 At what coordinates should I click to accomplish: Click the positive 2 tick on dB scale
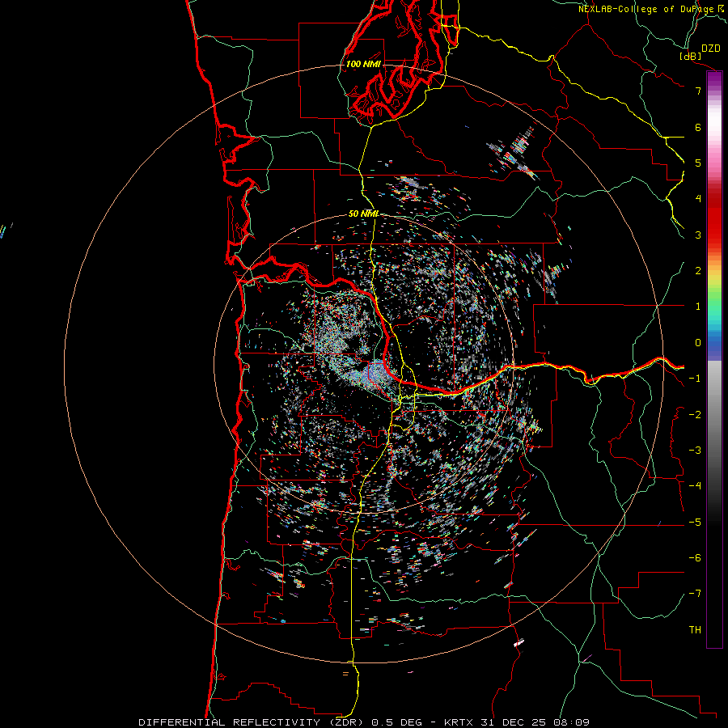click(698, 271)
